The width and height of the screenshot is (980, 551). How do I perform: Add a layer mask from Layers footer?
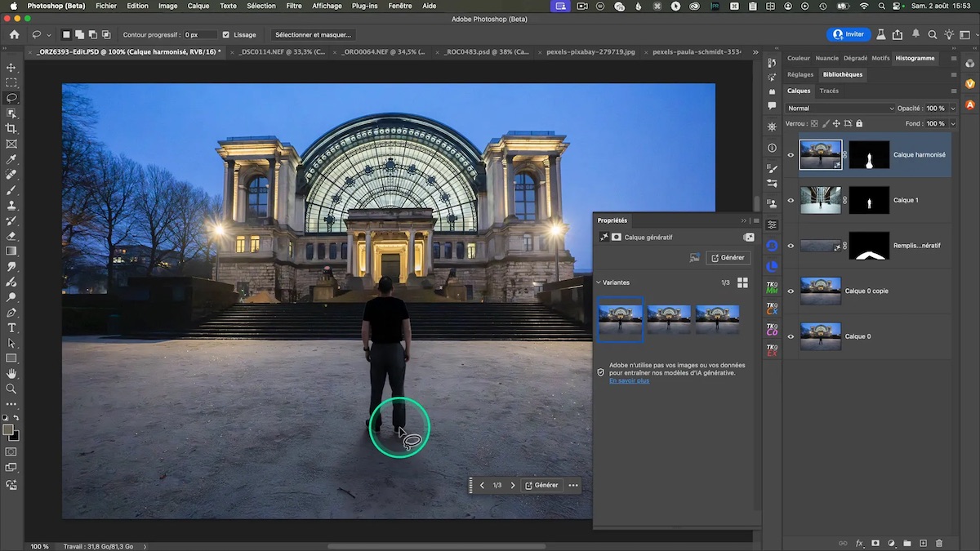(x=875, y=543)
